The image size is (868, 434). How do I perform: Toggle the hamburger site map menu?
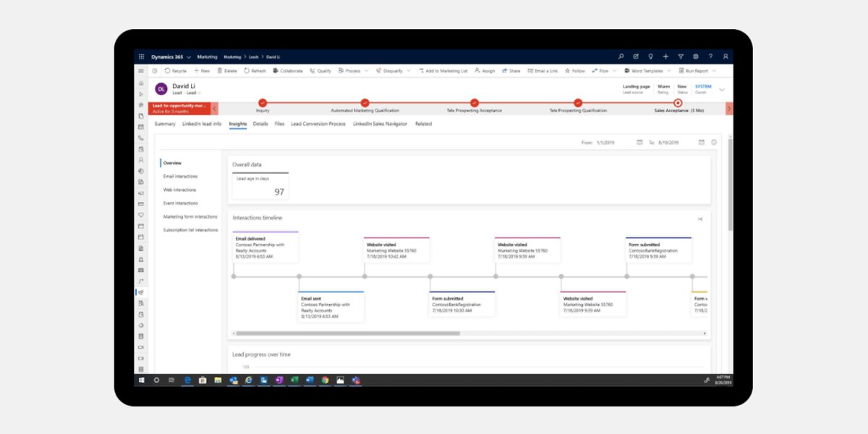coord(141,71)
